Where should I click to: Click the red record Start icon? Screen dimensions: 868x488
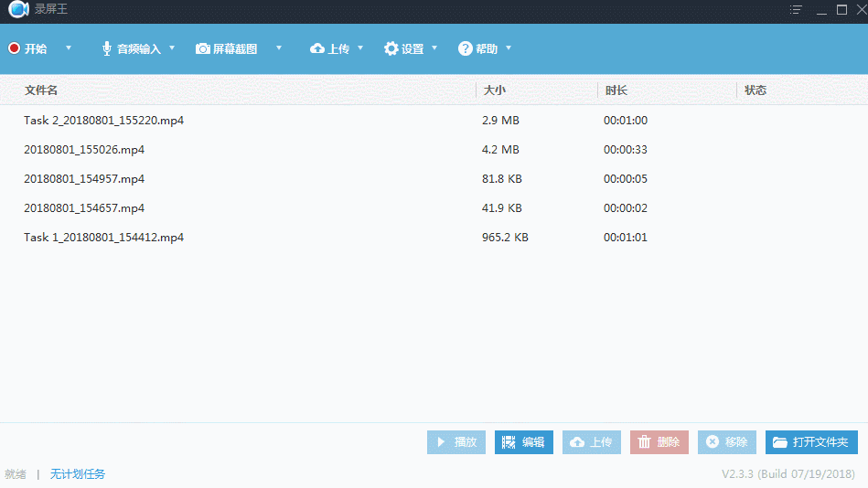click(x=14, y=48)
